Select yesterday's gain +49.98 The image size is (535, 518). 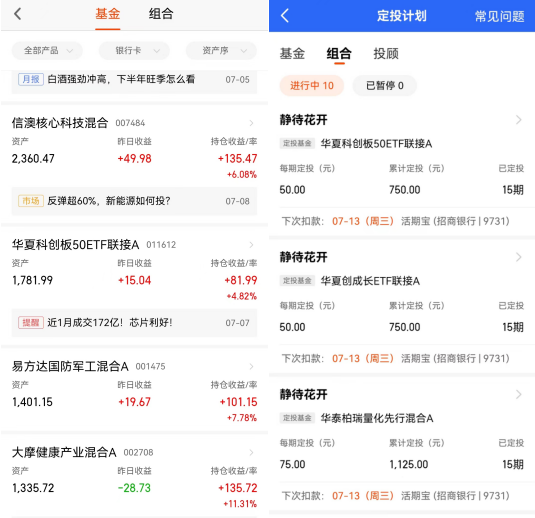click(134, 159)
